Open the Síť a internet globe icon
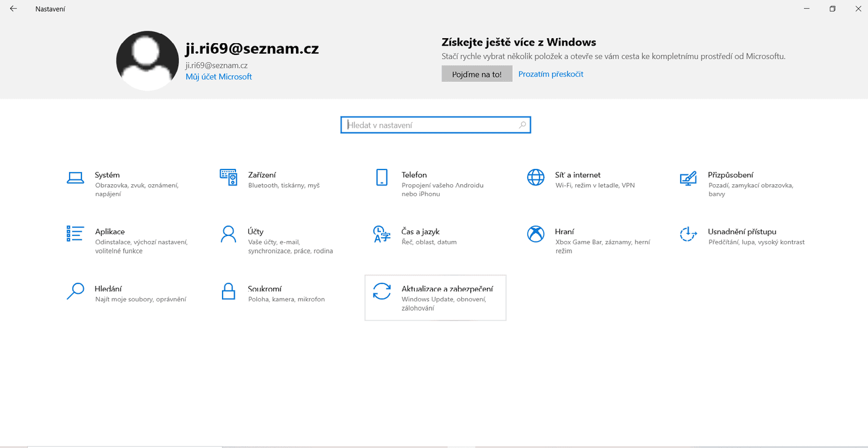 [x=536, y=177]
